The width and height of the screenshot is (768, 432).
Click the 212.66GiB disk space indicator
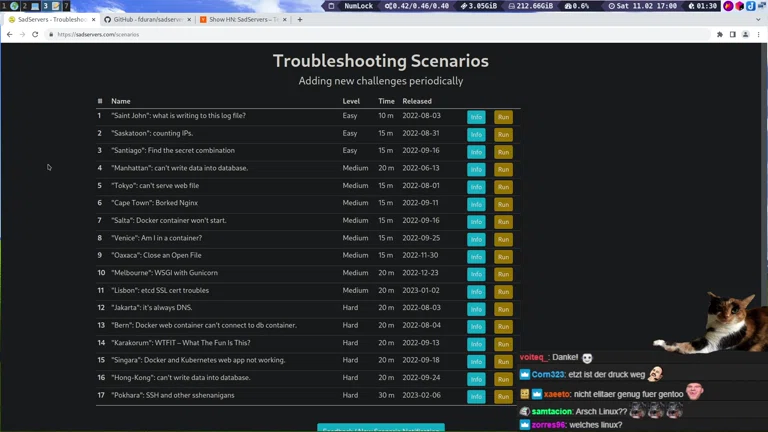tap(530, 6)
